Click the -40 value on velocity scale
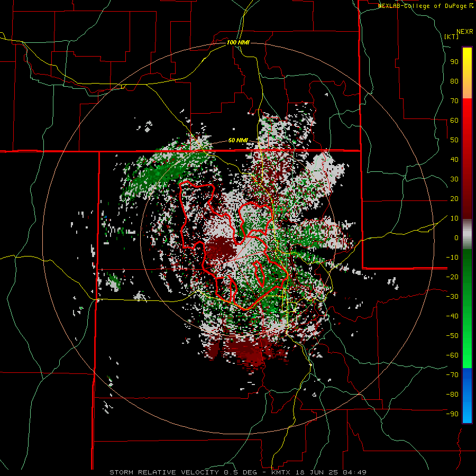This screenshot has height=476, width=476. [452, 316]
